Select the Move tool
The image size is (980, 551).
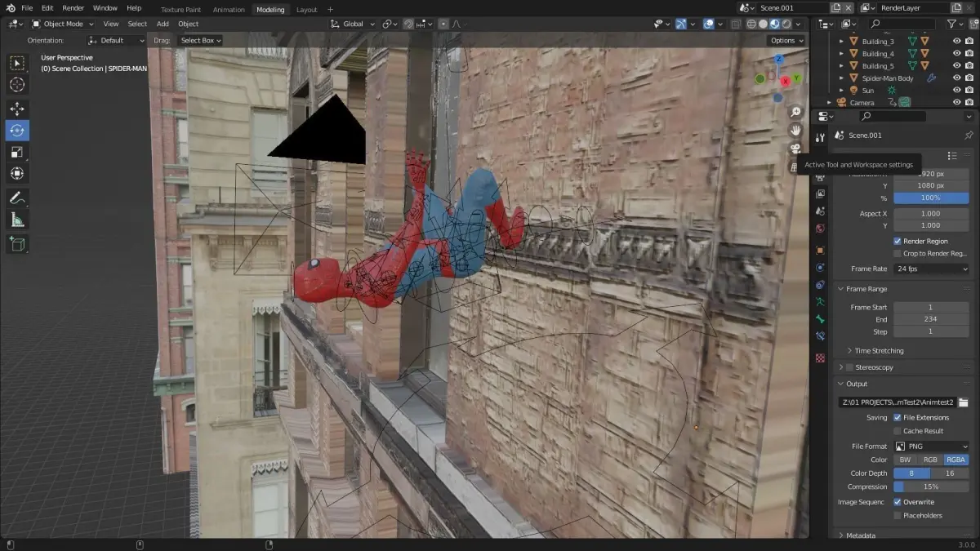click(x=17, y=109)
